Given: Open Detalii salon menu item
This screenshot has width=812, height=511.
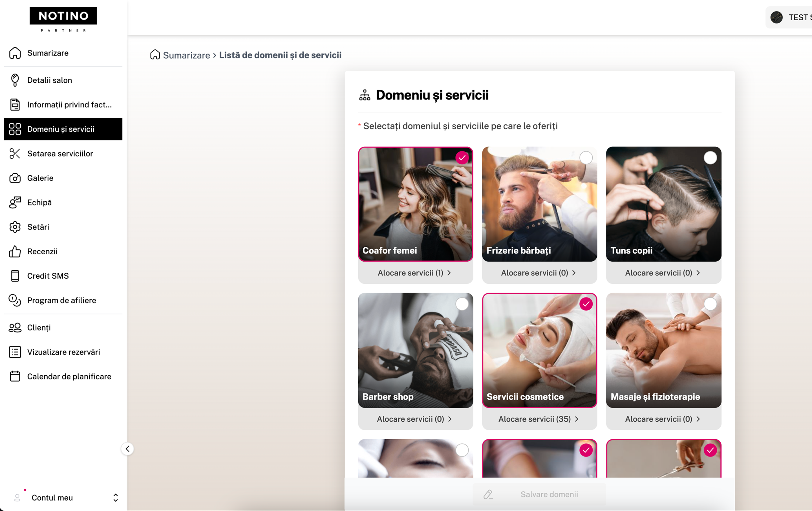Looking at the screenshot, I should click(63, 80).
